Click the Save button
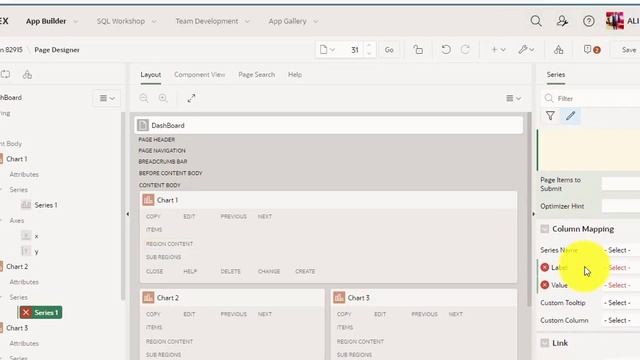This screenshot has height=360, width=640. pos(629,50)
